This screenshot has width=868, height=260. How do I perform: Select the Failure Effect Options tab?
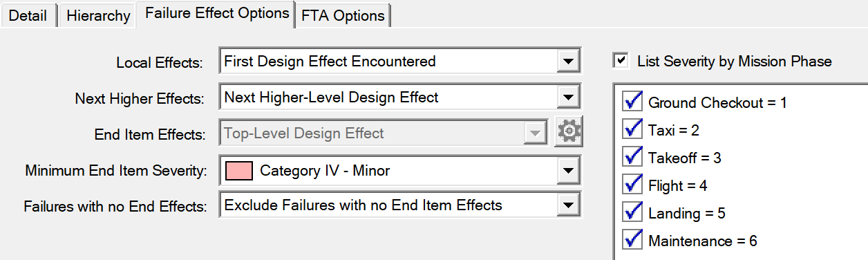(216, 14)
